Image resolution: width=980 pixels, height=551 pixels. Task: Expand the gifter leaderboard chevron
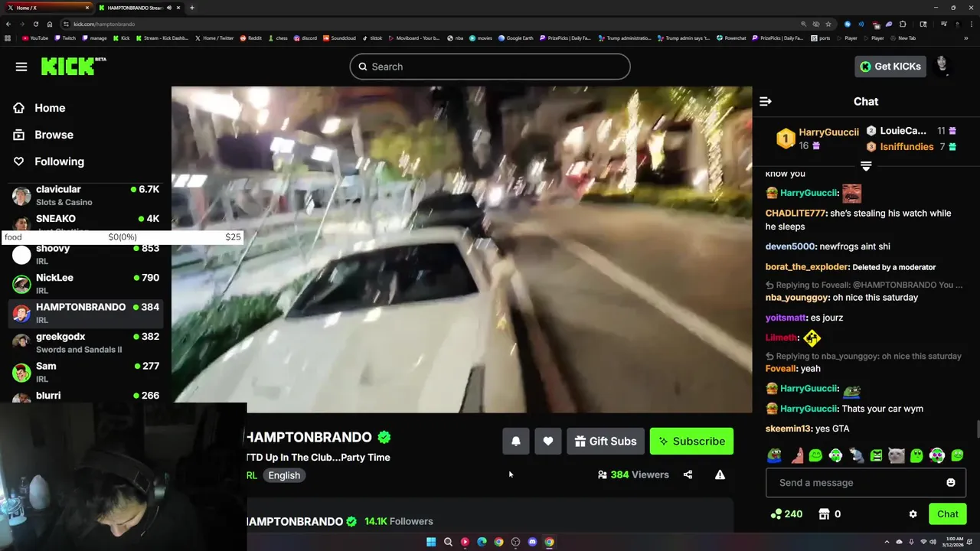866,166
